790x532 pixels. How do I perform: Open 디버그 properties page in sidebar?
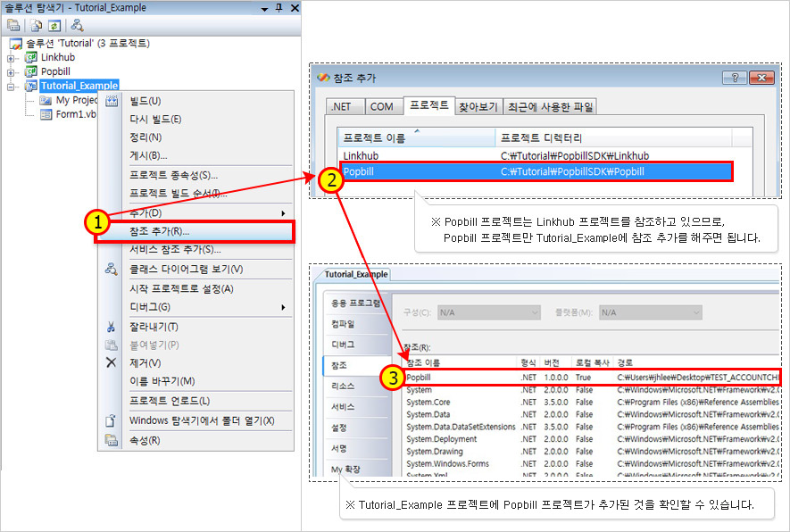point(355,345)
